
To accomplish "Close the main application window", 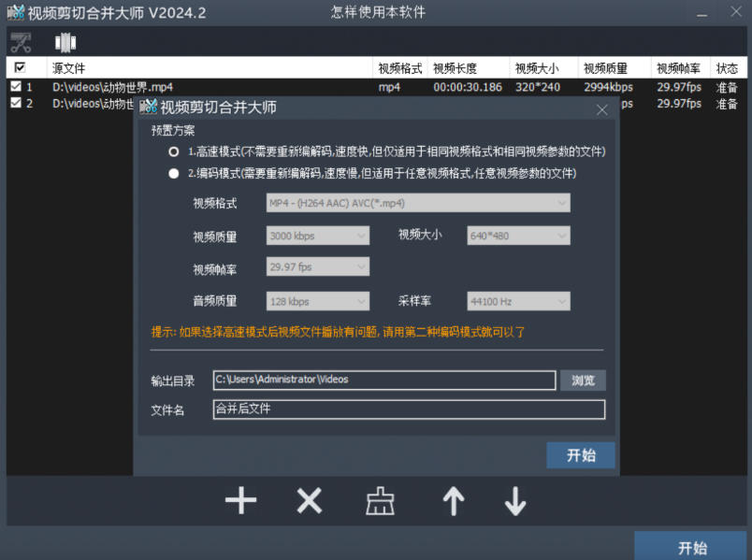I will click(x=736, y=12).
